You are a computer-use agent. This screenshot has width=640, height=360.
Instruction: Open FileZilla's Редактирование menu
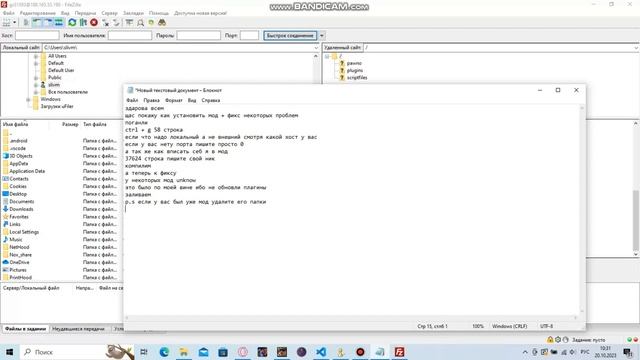(38, 13)
